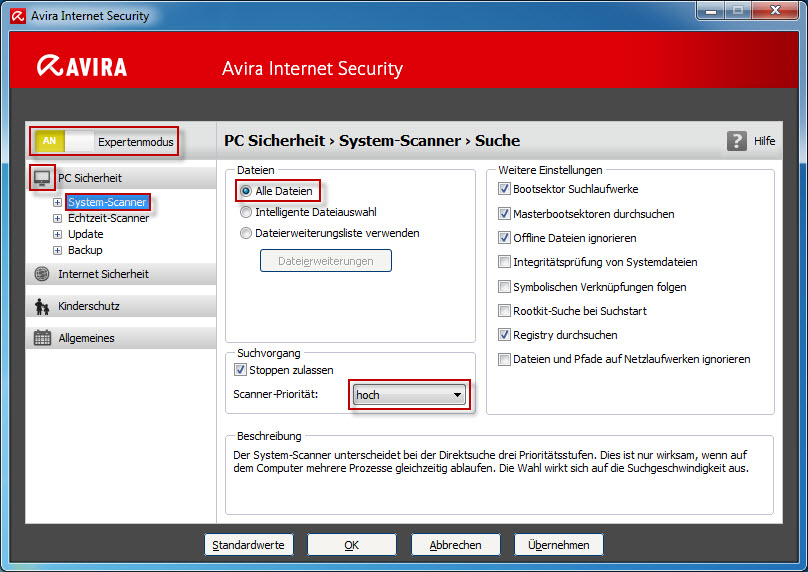Click the Allgemeines calendar icon

click(x=42, y=338)
